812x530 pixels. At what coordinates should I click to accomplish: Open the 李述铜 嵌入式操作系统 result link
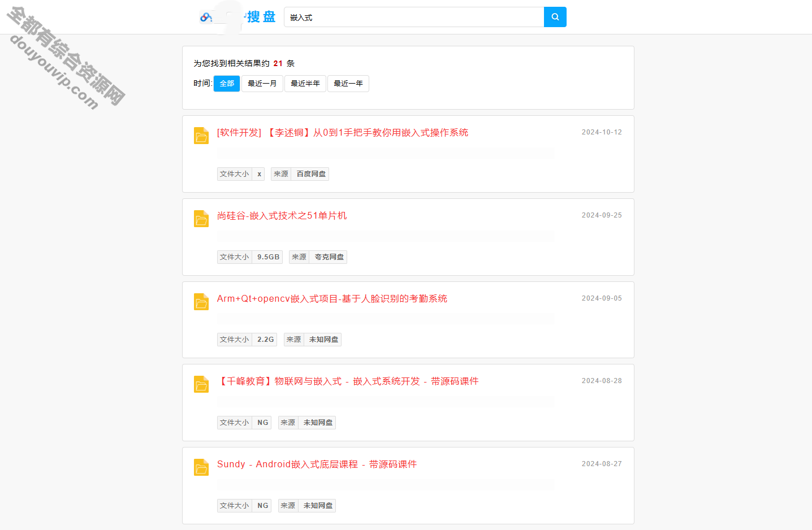(343, 133)
